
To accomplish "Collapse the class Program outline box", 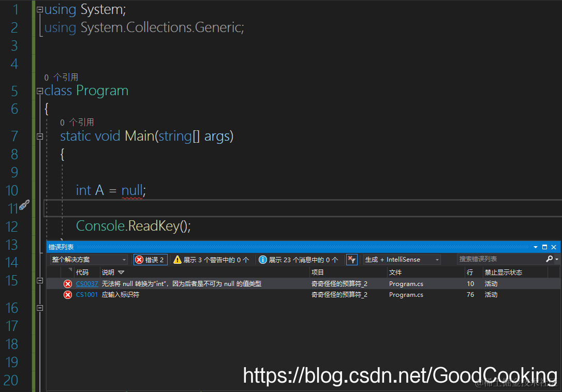I will (x=40, y=91).
